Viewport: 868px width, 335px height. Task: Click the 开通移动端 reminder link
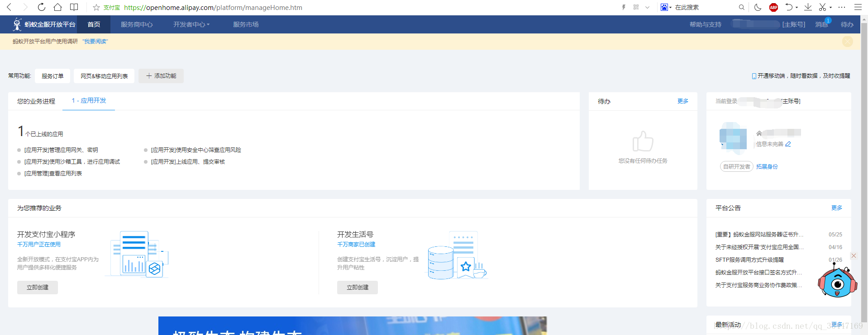[x=801, y=76]
